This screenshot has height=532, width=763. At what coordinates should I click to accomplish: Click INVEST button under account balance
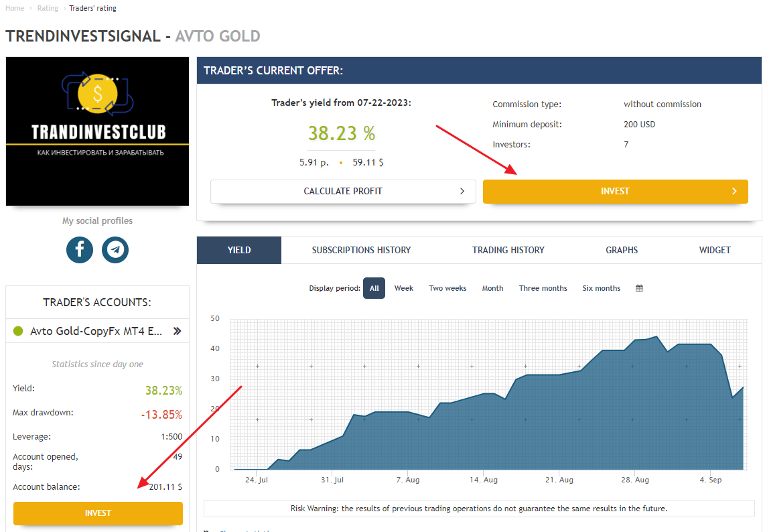click(98, 513)
